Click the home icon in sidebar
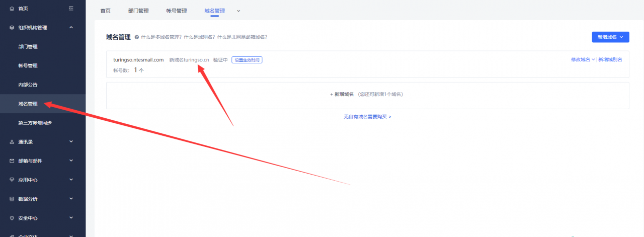 pyautogui.click(x=12, y=9)
